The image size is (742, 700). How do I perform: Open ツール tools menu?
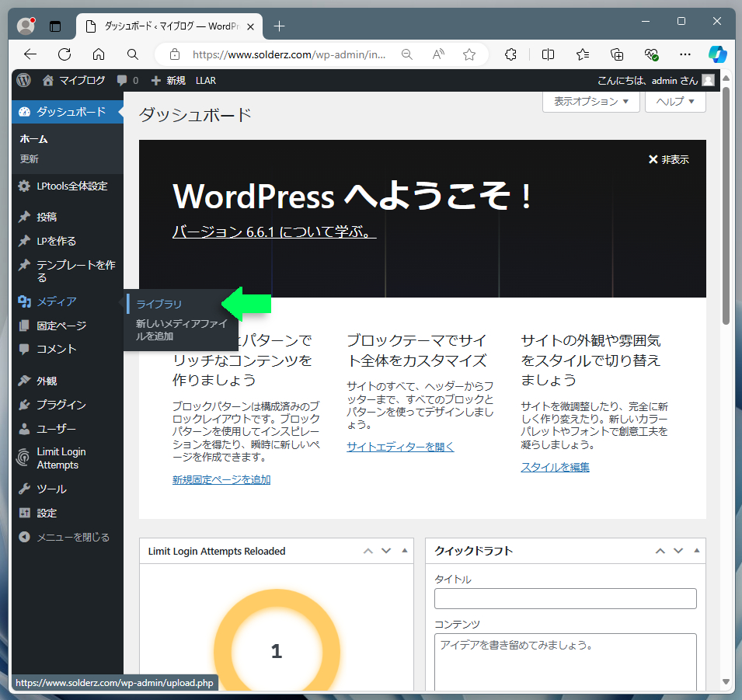[x=67, y=489]
